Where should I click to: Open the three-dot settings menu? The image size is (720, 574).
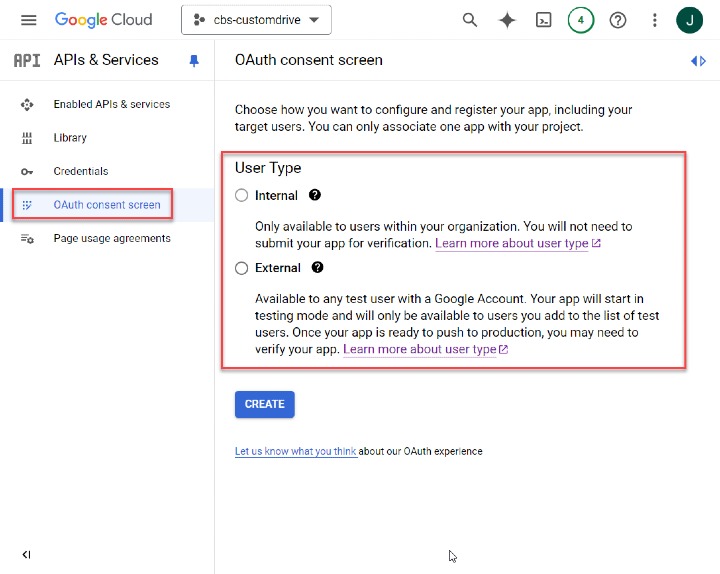point(655,20)
